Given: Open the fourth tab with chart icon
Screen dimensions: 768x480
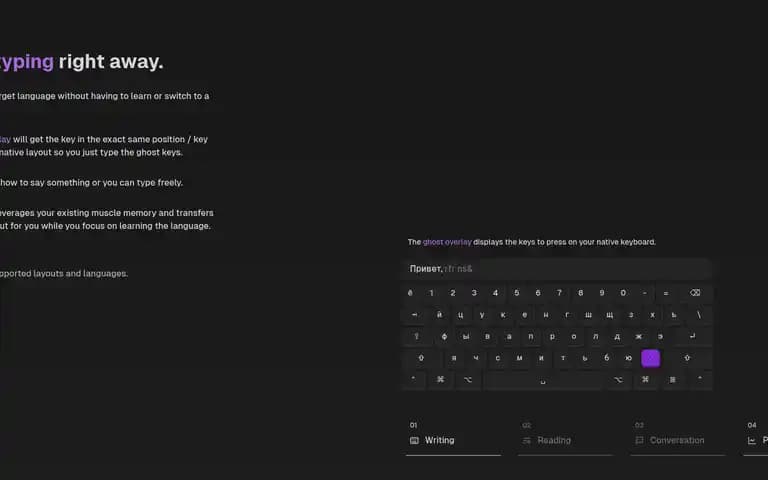Looking at the screenshot, I should [x=755, y=440].
